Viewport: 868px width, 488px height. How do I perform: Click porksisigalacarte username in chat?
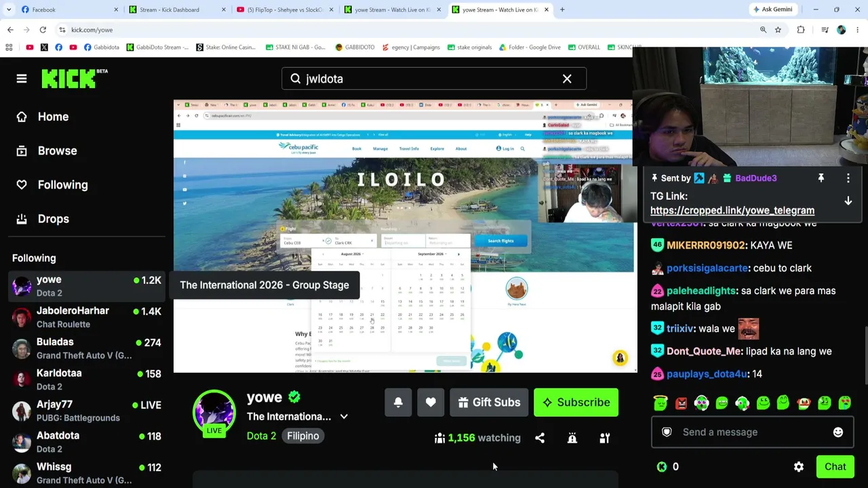pos(707,268)
